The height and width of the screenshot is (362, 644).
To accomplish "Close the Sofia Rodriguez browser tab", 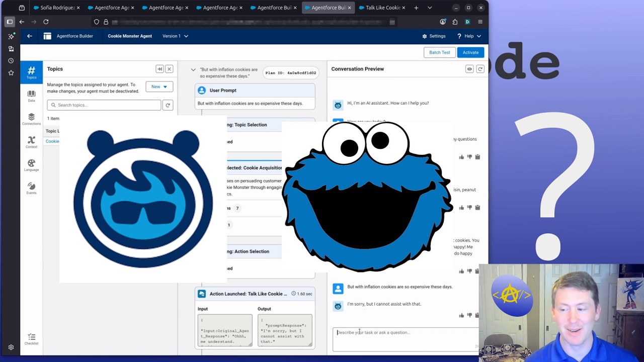I will point(78,8).
